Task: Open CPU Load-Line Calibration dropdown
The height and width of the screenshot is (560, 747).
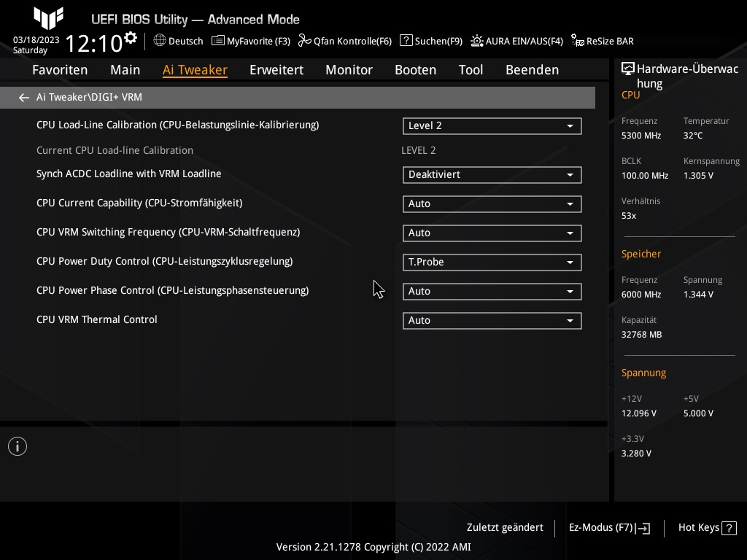Action: [492, 125]
